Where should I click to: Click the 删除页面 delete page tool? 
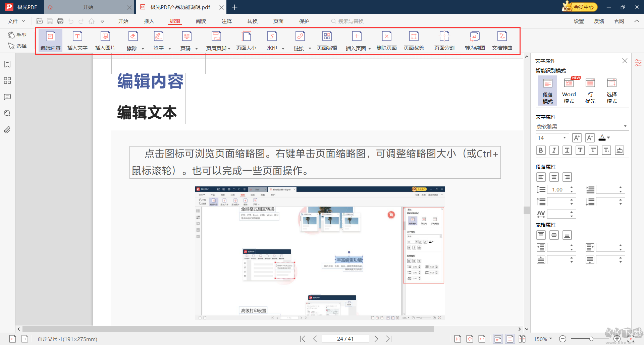[x=387, y=41]
